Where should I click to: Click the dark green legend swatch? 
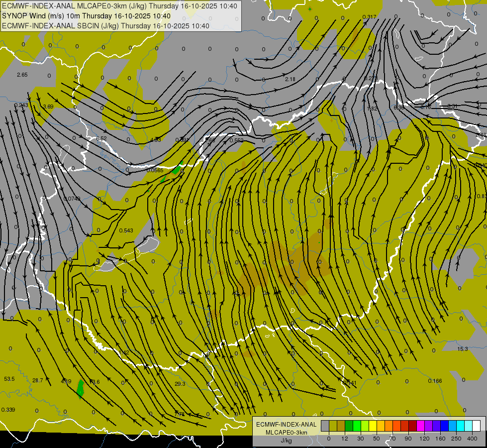click(x=349, y=426)
